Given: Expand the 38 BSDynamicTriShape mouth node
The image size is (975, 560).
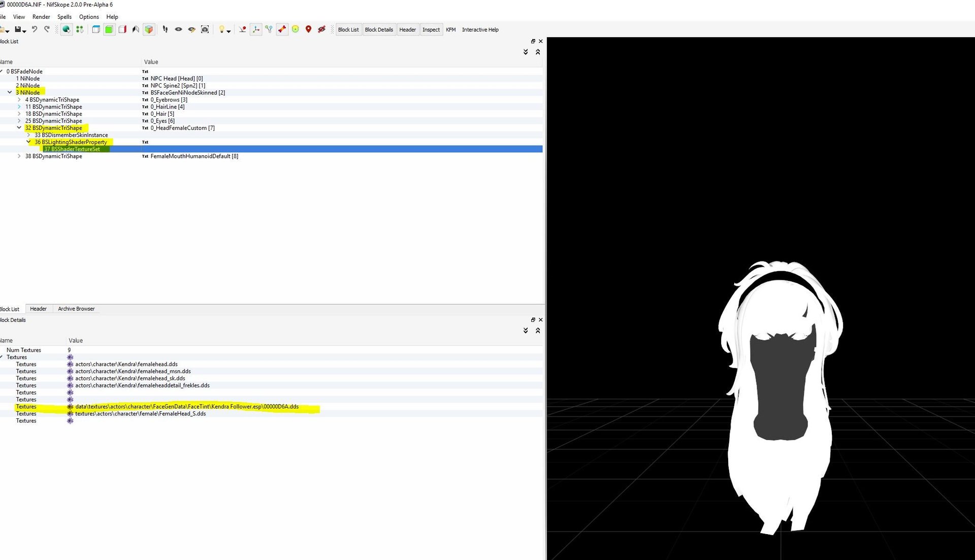Looking at the screenshot, I should 19,156.
